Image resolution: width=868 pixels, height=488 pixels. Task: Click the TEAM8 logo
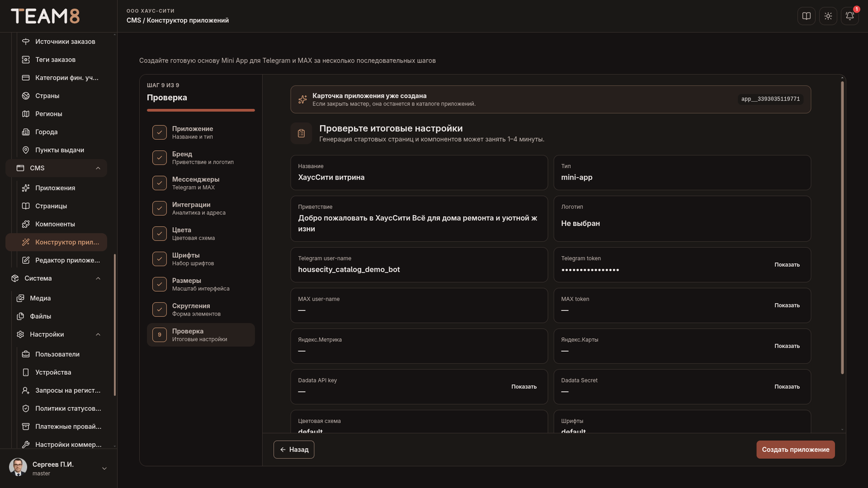pyautogui.click(x=45, y=16)
